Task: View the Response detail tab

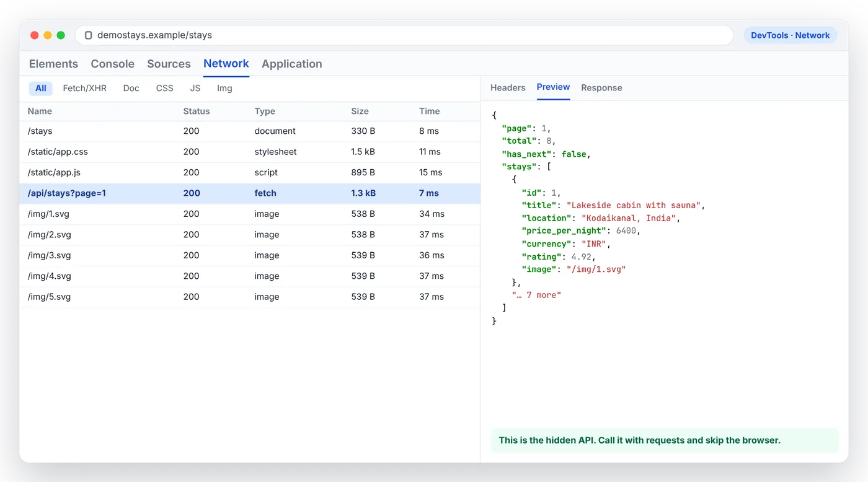Action: tap(601, 88)
